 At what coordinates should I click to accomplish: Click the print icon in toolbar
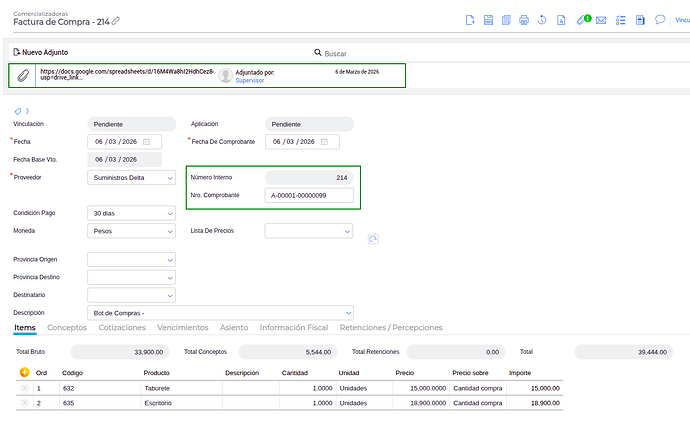(x=523, y=20)
